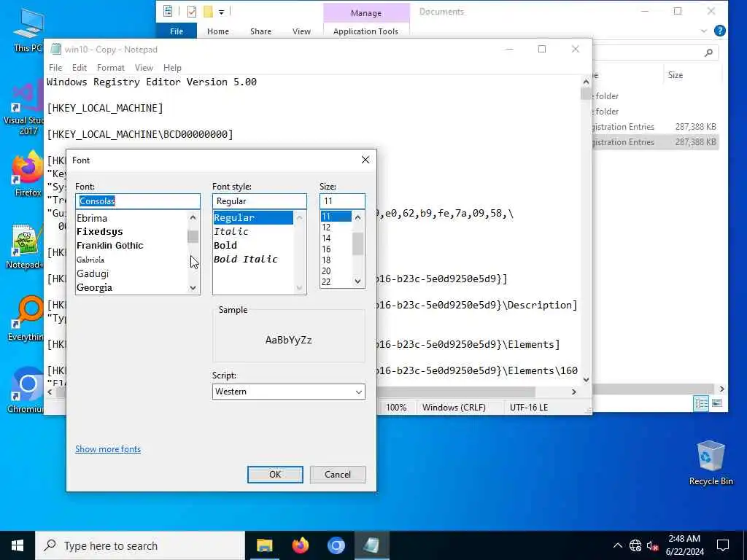Image resolution: width=747 pixels, height=560 pixels.
Task: Click OK in the Font dialog
Action: (275, 474)
